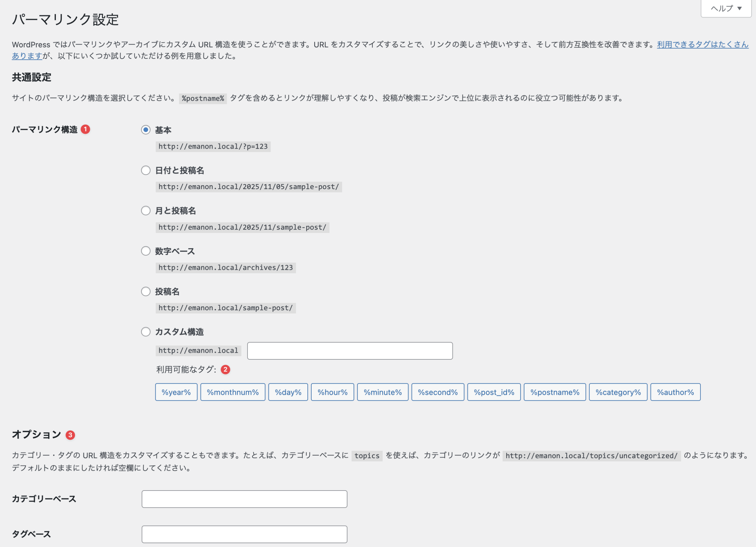Open the ヘルプ dropdown tab
756x547 pixels.
coord(726,8)
